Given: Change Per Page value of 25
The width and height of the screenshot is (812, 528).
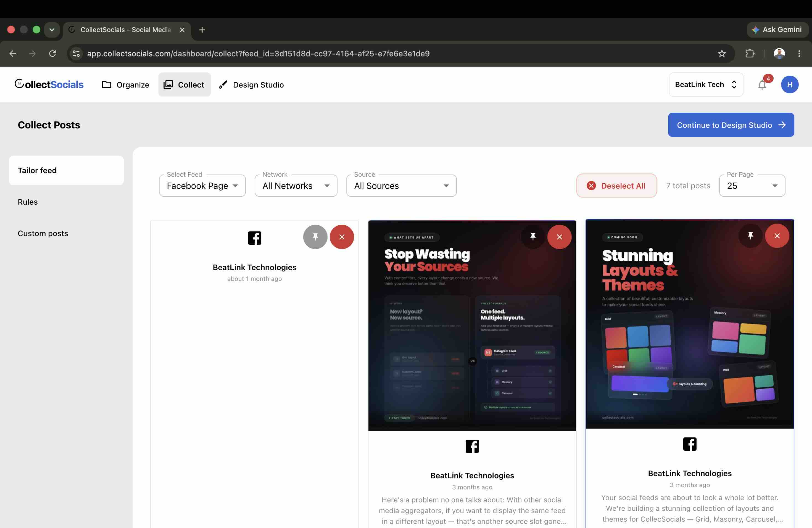Looking at the screenshot, I should pos(752,186).
